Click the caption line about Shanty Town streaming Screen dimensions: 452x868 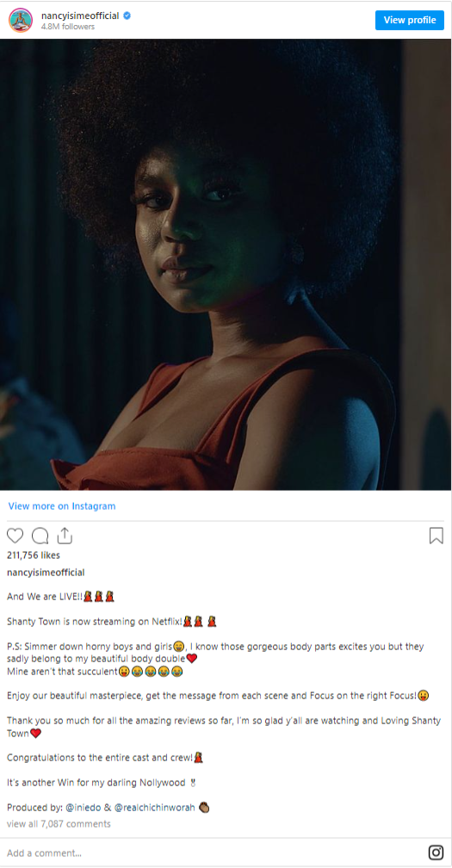(112, 622)
